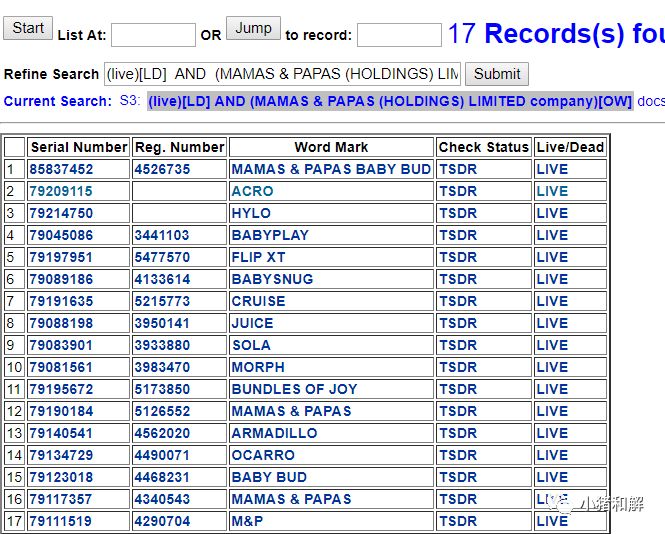Open the JUICE word mark
665x534 pixels.
click(252, 324)
